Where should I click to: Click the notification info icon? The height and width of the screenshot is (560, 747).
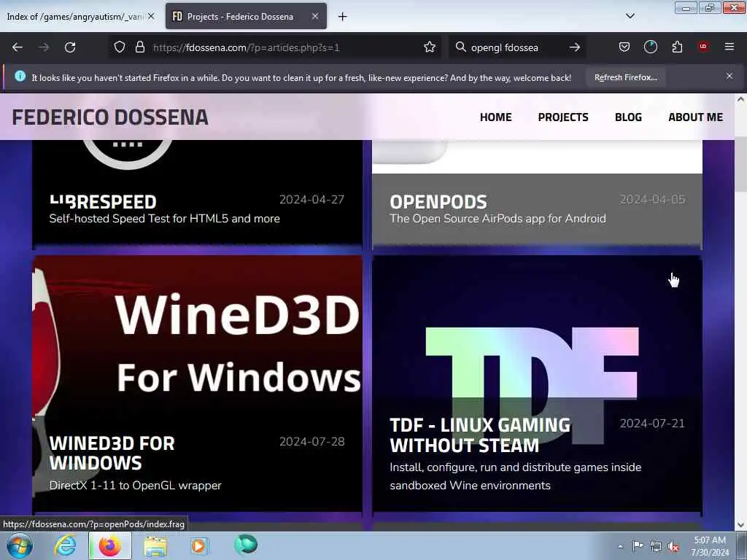[x=20, y=76]
